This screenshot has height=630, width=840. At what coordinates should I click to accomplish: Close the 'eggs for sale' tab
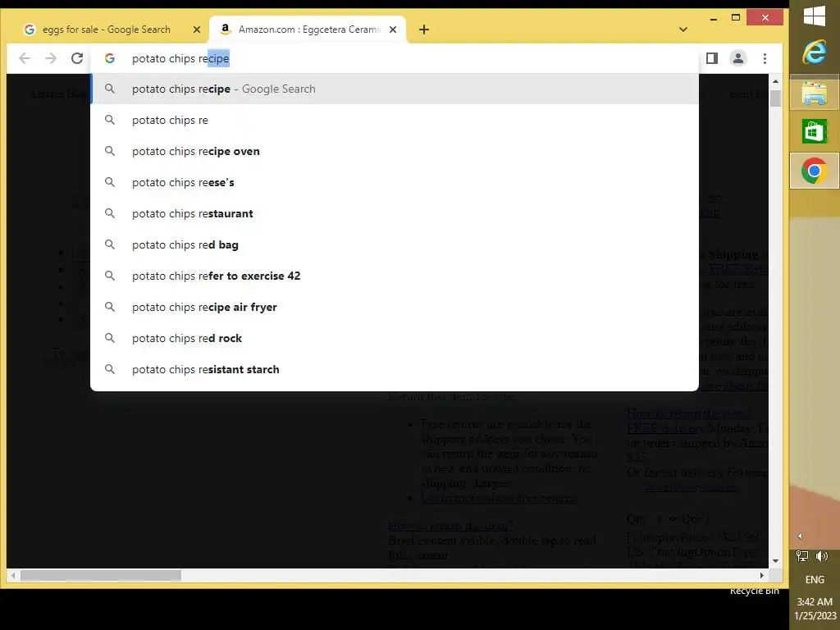pyautogui.click(x=197, y=30)
